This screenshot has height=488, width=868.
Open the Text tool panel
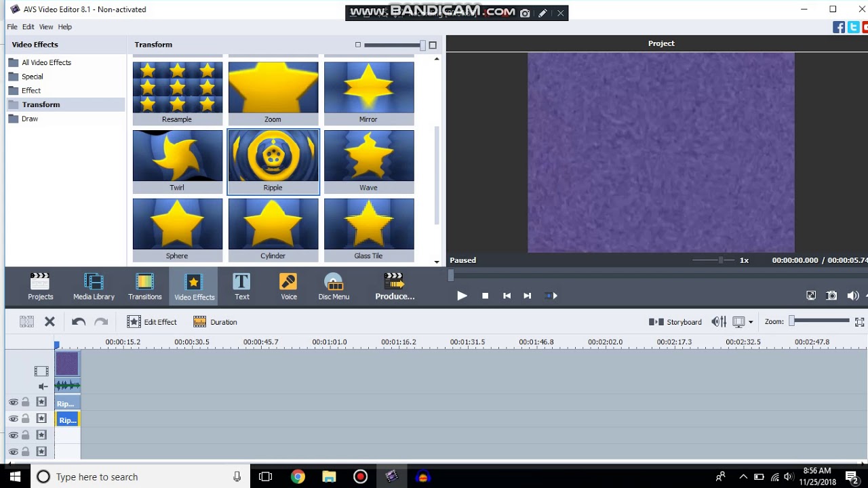[241, 286]
